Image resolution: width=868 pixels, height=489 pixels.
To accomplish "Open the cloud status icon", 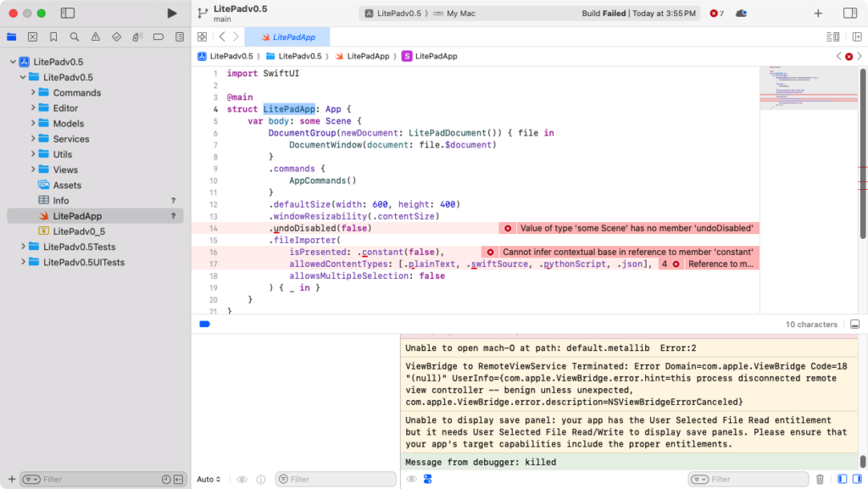I will pos(741,14).
